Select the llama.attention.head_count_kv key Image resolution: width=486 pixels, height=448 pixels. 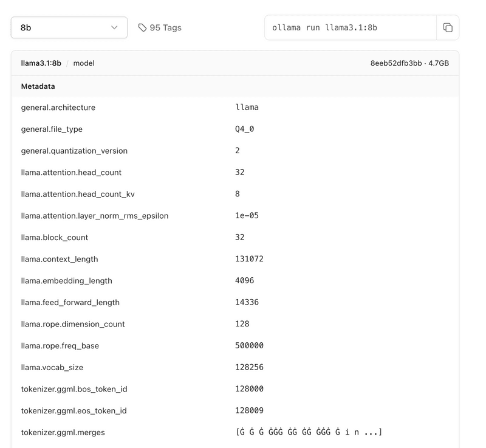tap(78, 195)
